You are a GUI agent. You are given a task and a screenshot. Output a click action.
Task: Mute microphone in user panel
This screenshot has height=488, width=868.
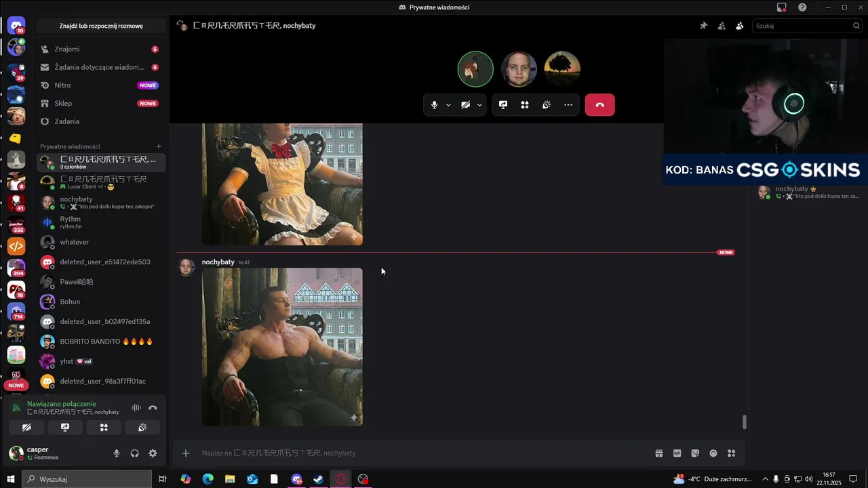pyautogui.click(x=117, y=453)
